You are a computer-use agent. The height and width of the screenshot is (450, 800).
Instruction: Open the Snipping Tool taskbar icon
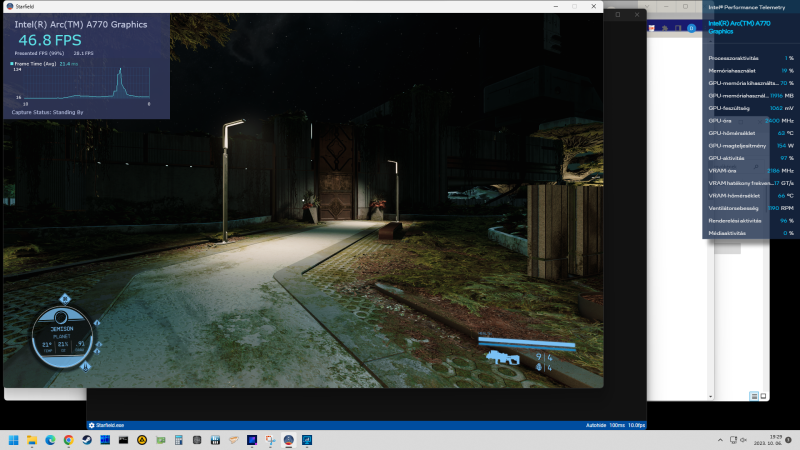point(270,440)
